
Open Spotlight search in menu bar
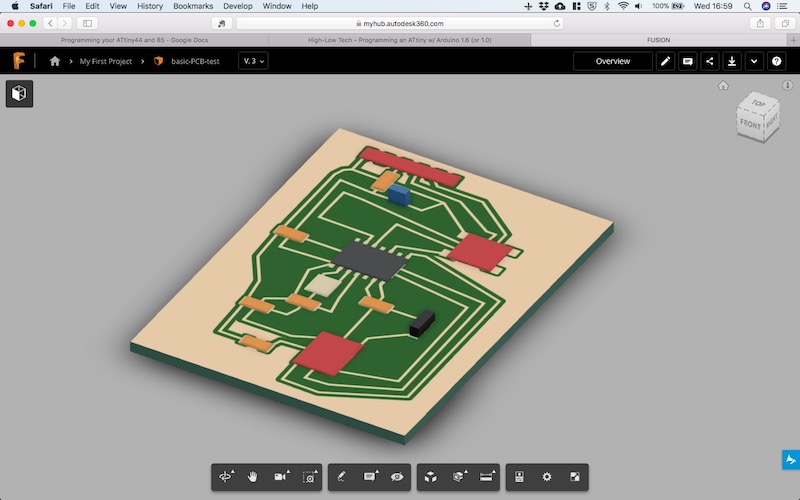coord(747,6)
